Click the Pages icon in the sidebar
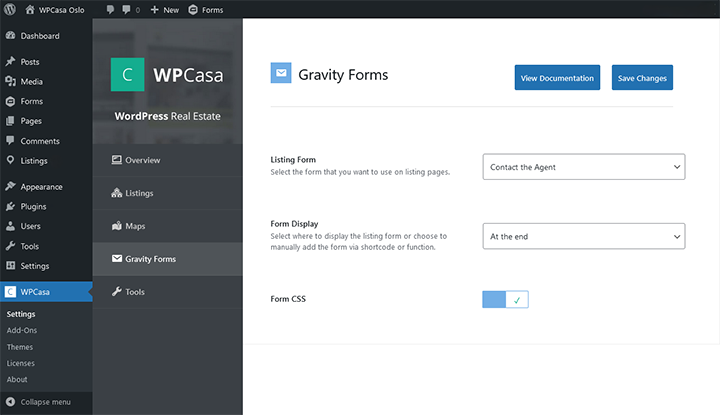The height and width of the screenshot is (415, 720). point(10,121)
